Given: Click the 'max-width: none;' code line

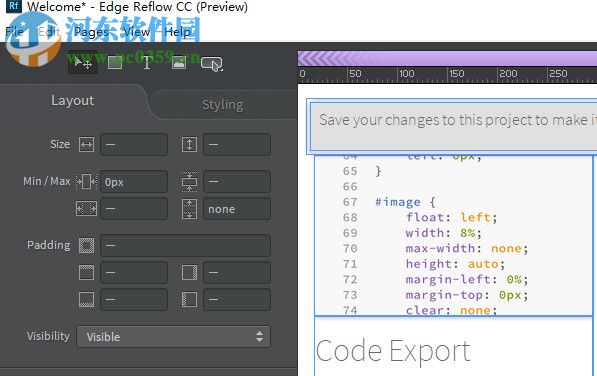Looking at the screenshot, I should [x=467, y=249].
